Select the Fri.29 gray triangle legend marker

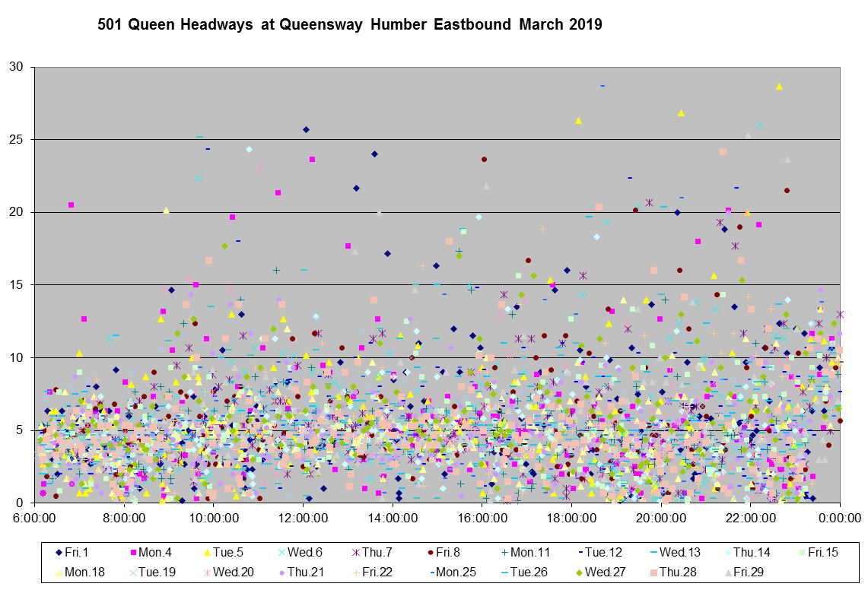tap(728, 572)
